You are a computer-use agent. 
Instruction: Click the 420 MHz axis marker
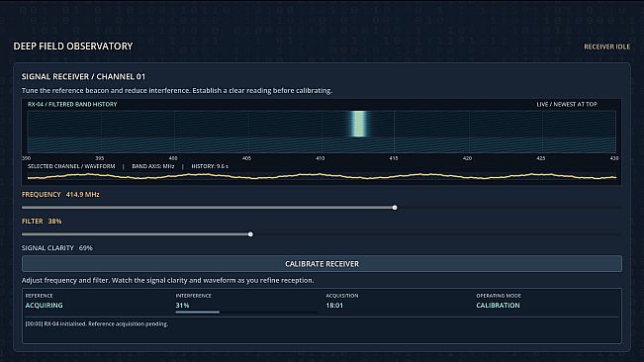pos(467,158)
